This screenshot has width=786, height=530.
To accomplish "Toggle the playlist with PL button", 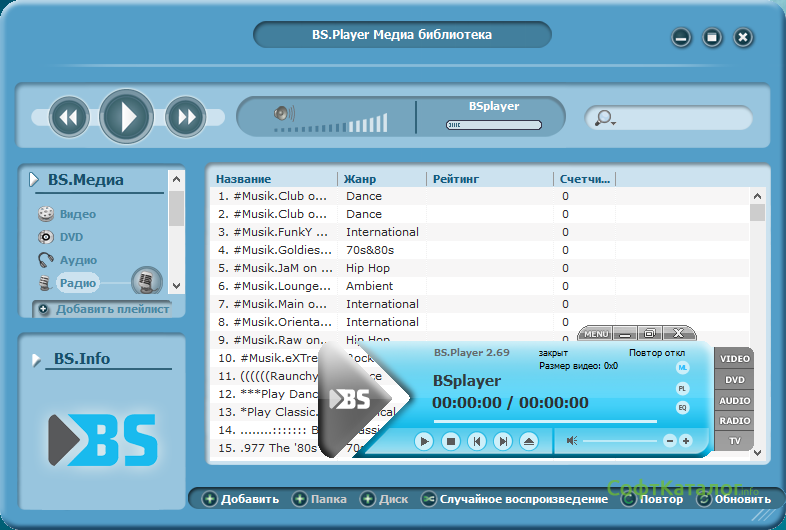I will [x=683, y=387].
